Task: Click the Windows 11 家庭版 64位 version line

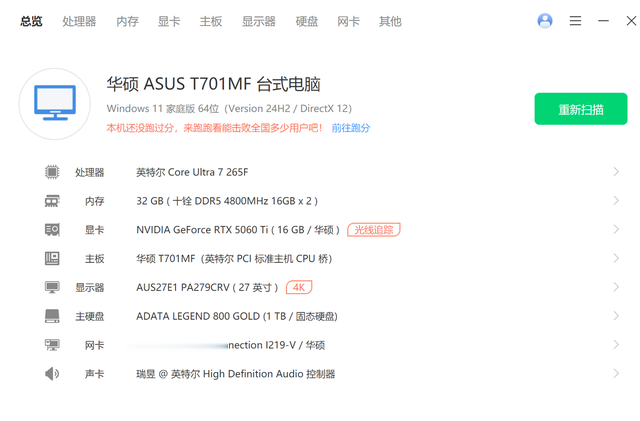Action: click(229, 109)
